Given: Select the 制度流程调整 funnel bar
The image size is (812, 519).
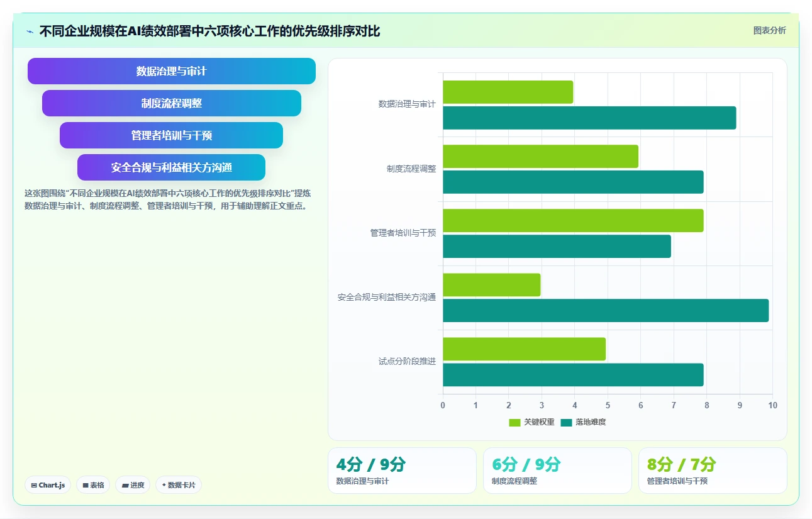Looking at the screenshot, I should point(172,103).
